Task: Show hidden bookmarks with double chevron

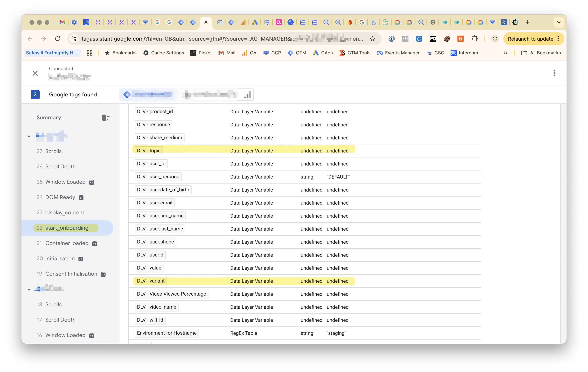Action: click(506, 53)
